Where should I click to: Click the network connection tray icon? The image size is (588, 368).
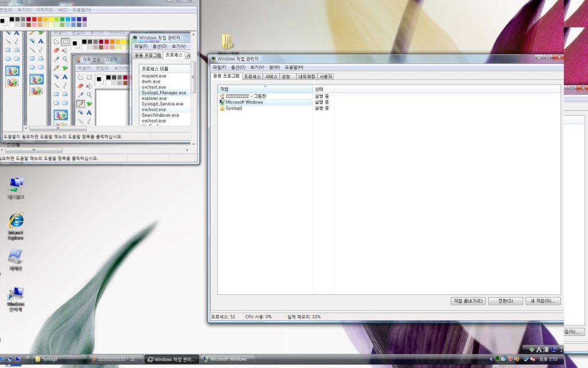(x=526, y=359)
